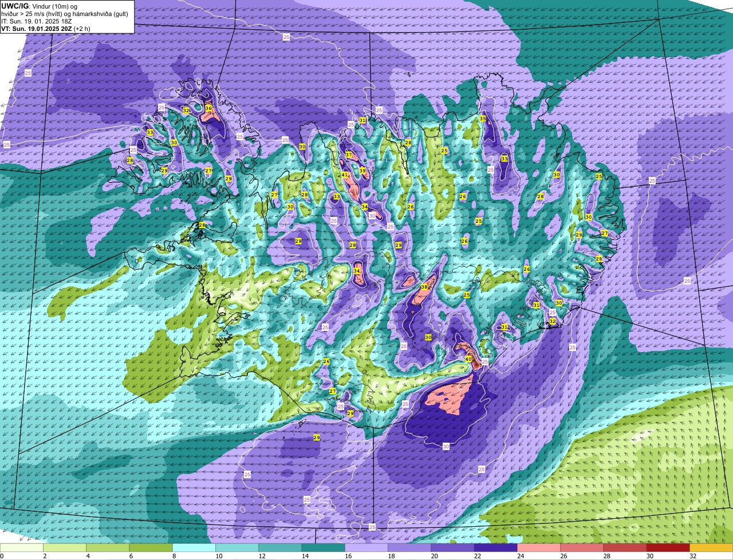Click the yellow gust label 38
This screenshot has width=733, height=560.
(x=424, y=287)
